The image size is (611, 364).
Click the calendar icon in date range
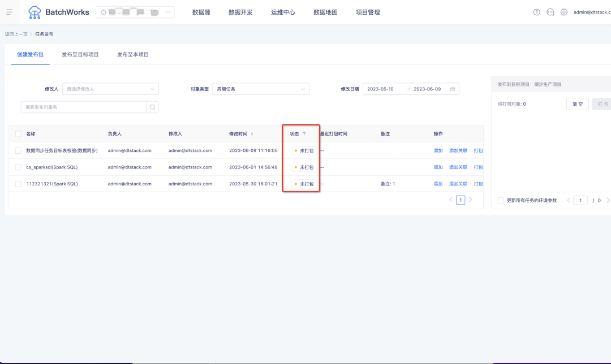coord(453,89)
